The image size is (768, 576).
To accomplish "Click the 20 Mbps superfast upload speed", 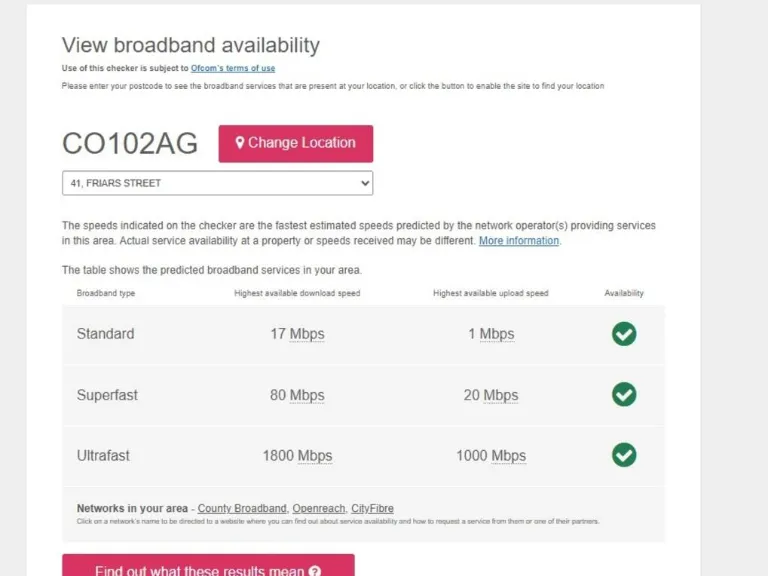I will 491,395.
